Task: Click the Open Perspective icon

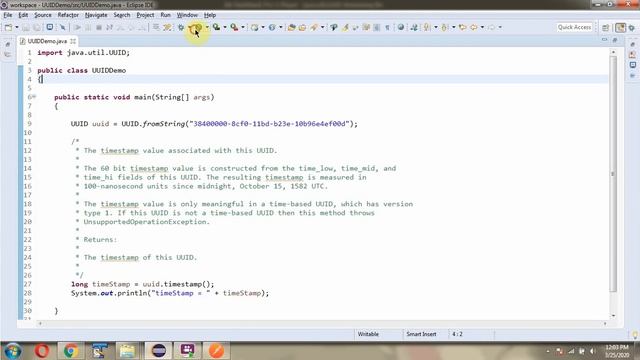Action: 606,28
